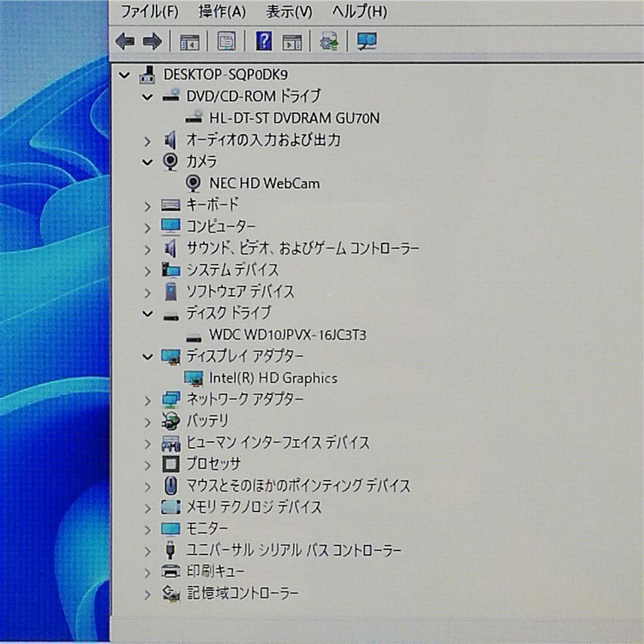
Task: Click the monitor icon beside コンピューター
Action: coord(171,227)
